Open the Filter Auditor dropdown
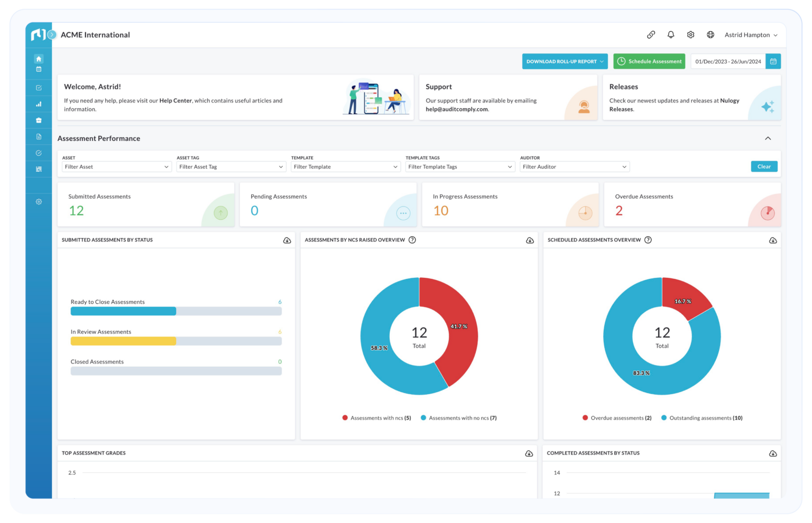Image resolution: width=812 pixels, height=523 pixels. pos(575,167)
